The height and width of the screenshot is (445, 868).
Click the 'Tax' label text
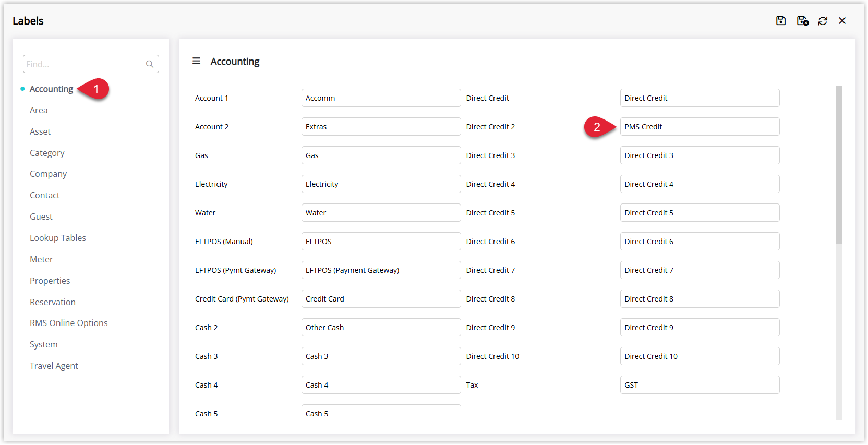[x=472, y=385]
